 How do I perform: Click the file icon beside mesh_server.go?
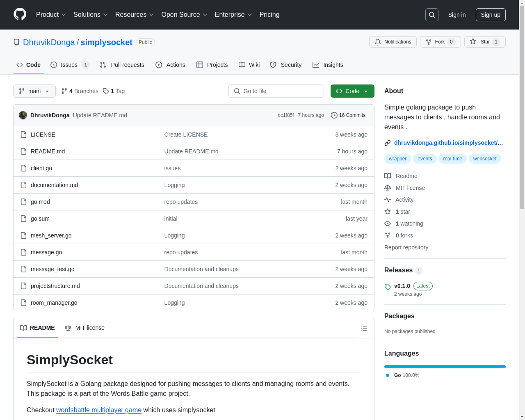pyautogui.click(x=24, y=235)
